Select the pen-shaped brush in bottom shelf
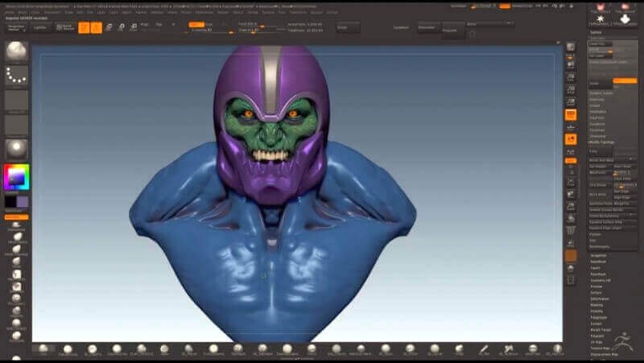The image size is (644, 363). (x=484, y=349)
